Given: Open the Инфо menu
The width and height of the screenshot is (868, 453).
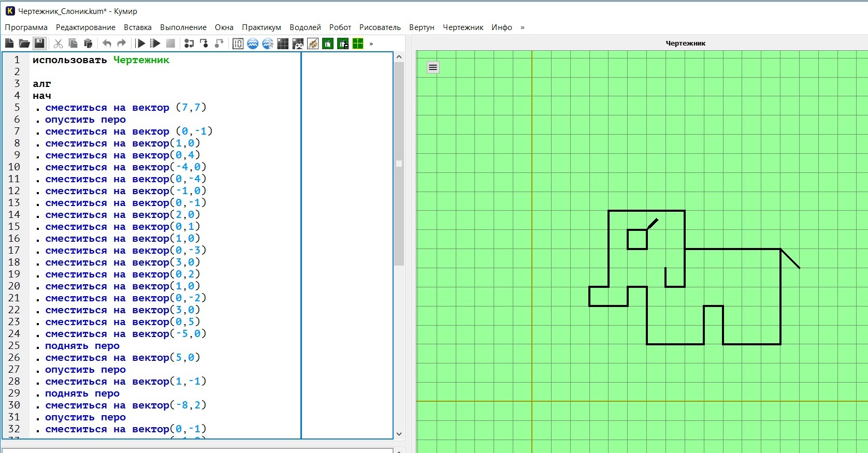Looking at the screenshot, I should point(501,27).
